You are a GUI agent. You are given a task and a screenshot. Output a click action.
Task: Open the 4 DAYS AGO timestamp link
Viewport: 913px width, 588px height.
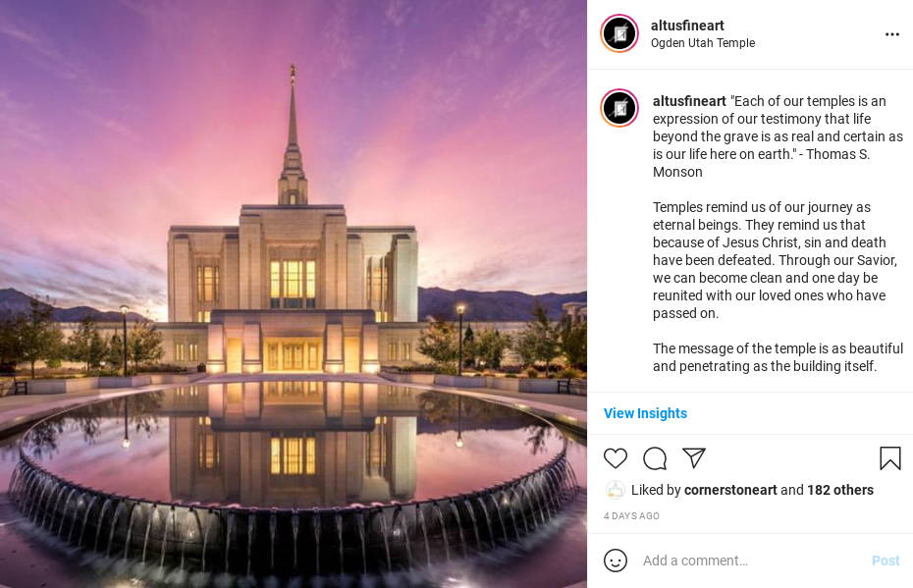[x=631, y=515]
